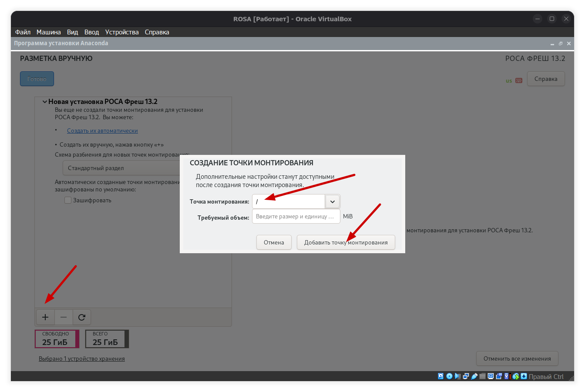
Task: Open the 'Ввод' menu
Action: click(x=91, y=32)
